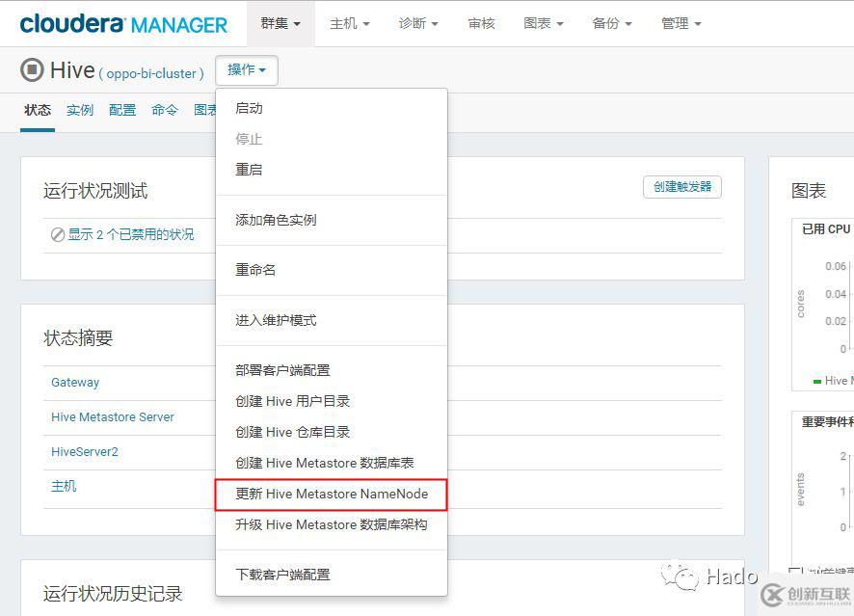This screenshot has width=854, height=616.
Task: Click the 运行状况历史记录 heading
Action: point(113,594)
